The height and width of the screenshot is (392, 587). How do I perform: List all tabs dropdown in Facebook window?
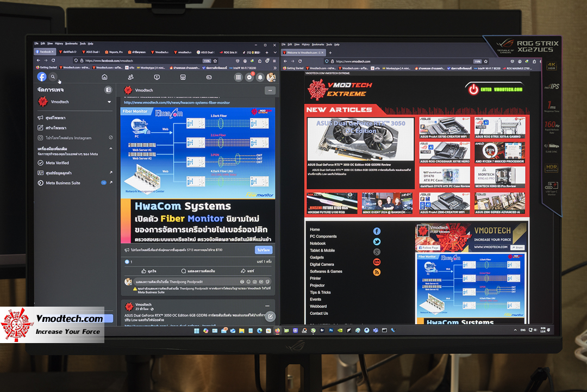pyautogui.click(x=275, y=52)
